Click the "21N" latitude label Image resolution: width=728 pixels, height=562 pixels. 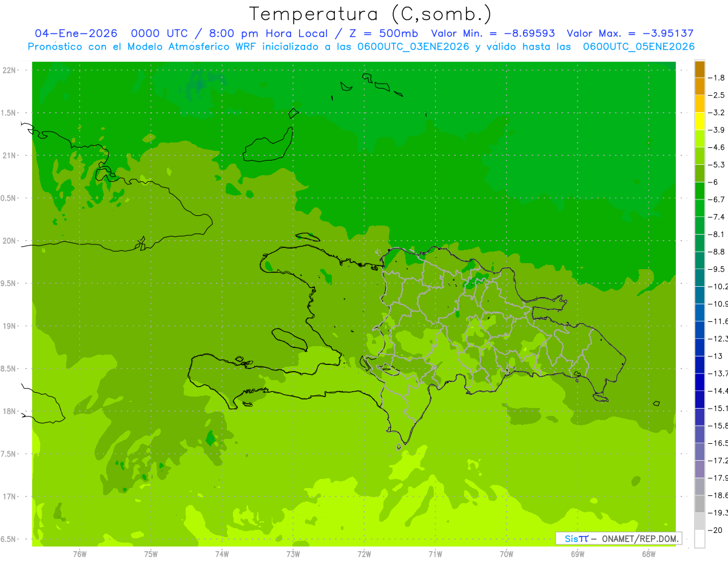pyautogui.click(x=10, y=156)
